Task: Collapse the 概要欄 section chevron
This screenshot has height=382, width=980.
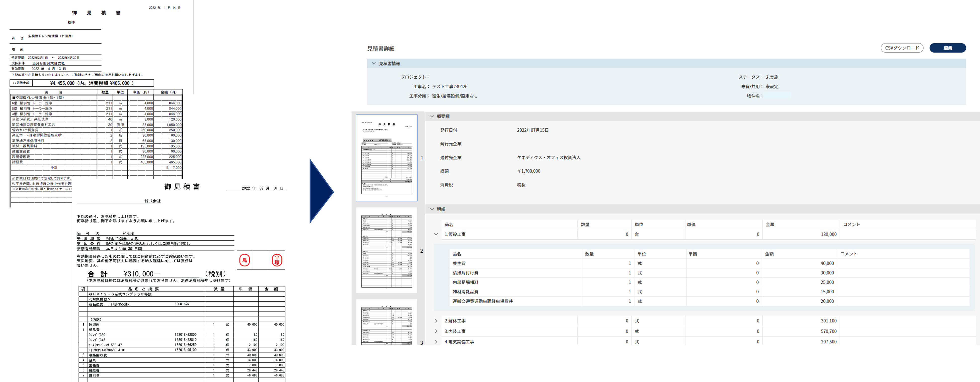Action: (432, 116)
